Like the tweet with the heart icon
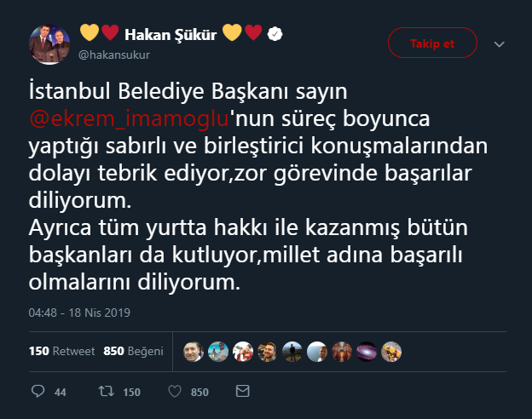 pyautogui.click(x=174, y=392)
